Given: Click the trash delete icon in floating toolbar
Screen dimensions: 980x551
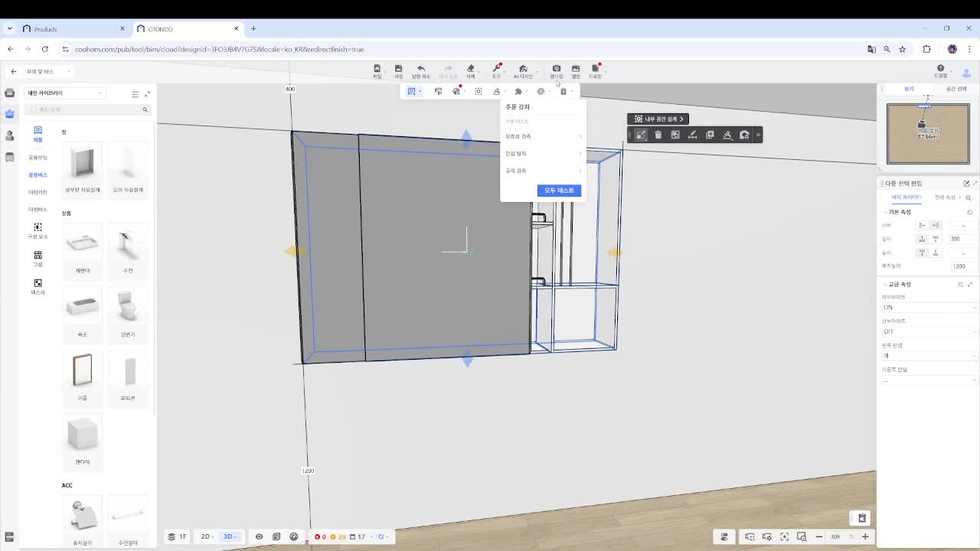Looking at the screenshot, I should tap(658, 135).
